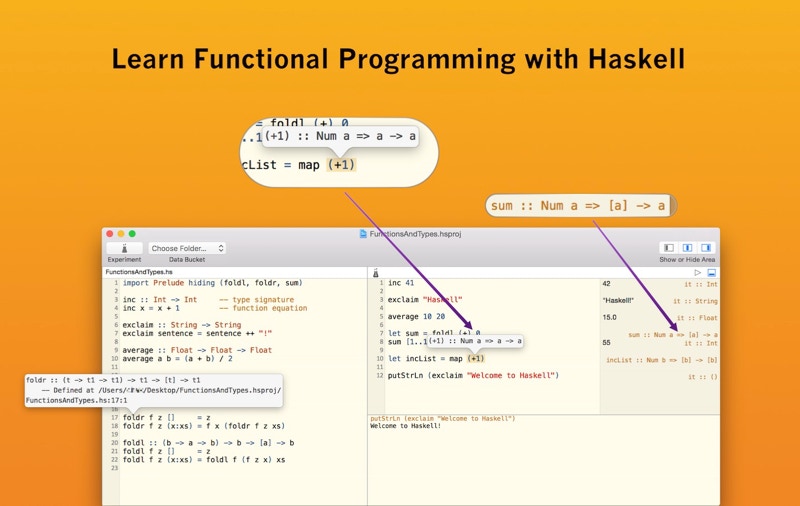Toggle the right playground area visibility
The width and height of the screenshot is (800, 506).
[706, 248]
